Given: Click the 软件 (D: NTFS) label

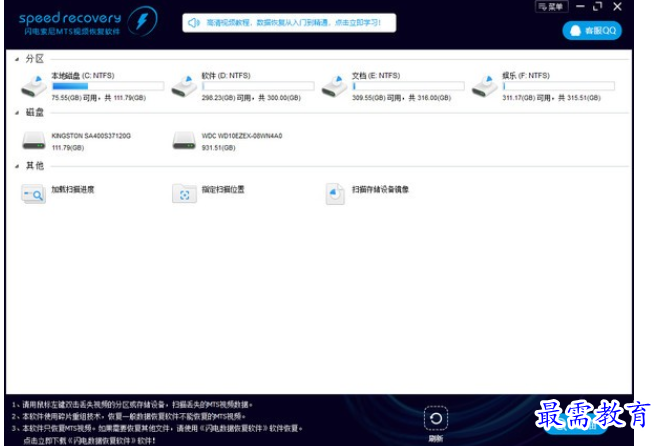Looking at the screenshot, I should tap(226, 76).
